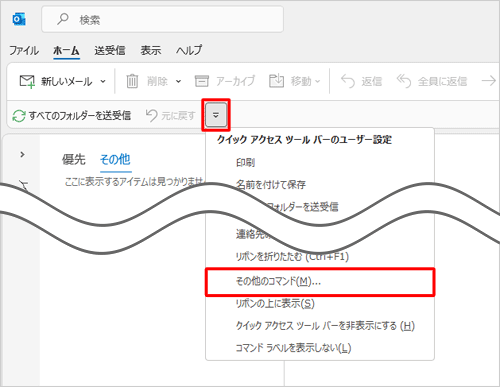Click the 全員に返信 button label

coord(442,81)
